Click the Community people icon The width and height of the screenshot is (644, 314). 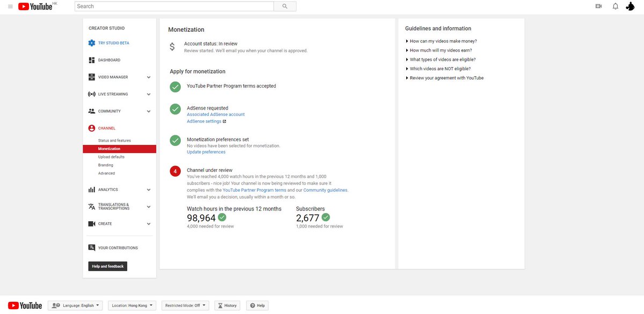[x=92, y=111]
